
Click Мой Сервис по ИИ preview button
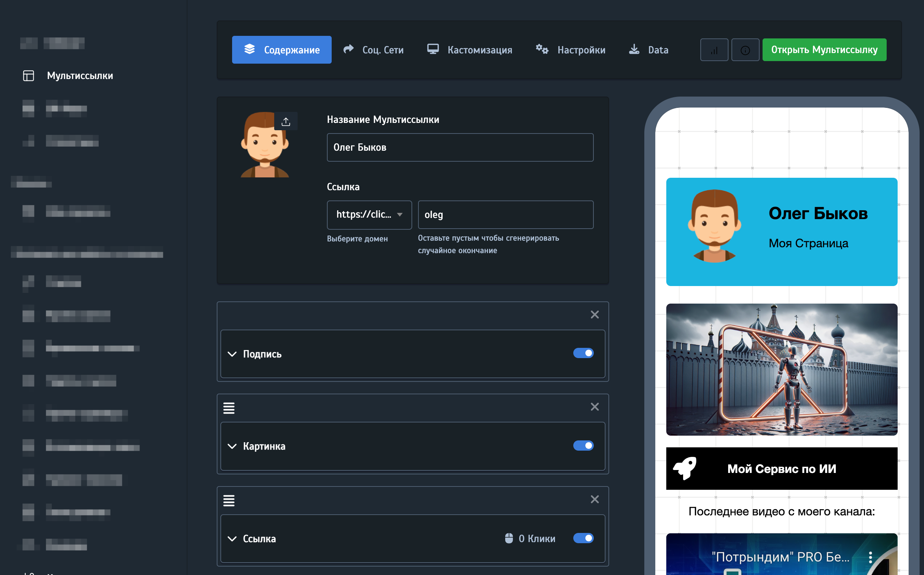pos(781,469)
